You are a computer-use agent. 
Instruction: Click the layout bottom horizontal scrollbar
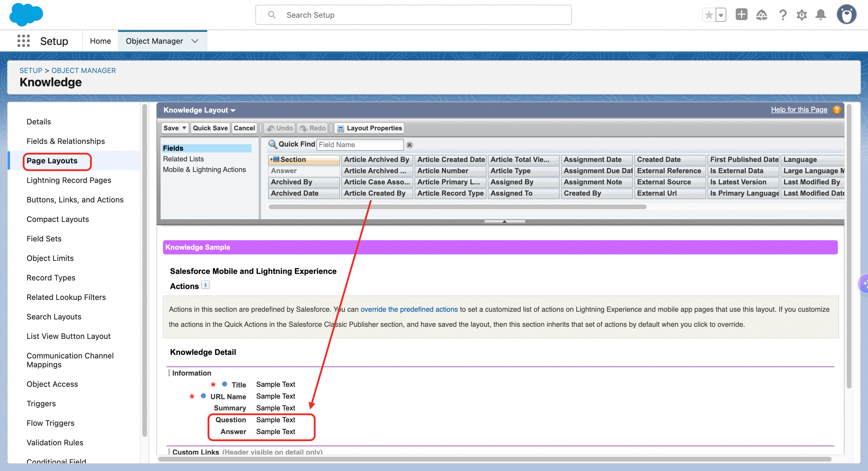[x=495, y=459]
